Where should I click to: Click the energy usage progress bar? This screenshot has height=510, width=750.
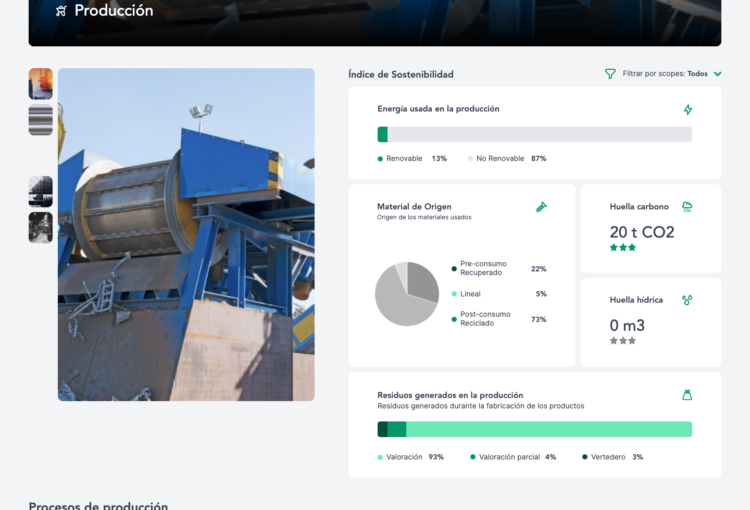(x=535, y=134)
